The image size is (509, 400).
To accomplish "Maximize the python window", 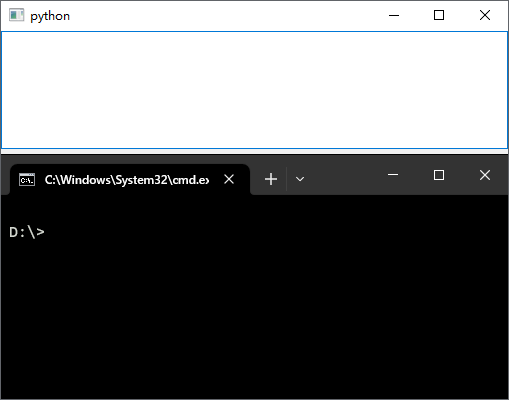I will pos(439,15).
